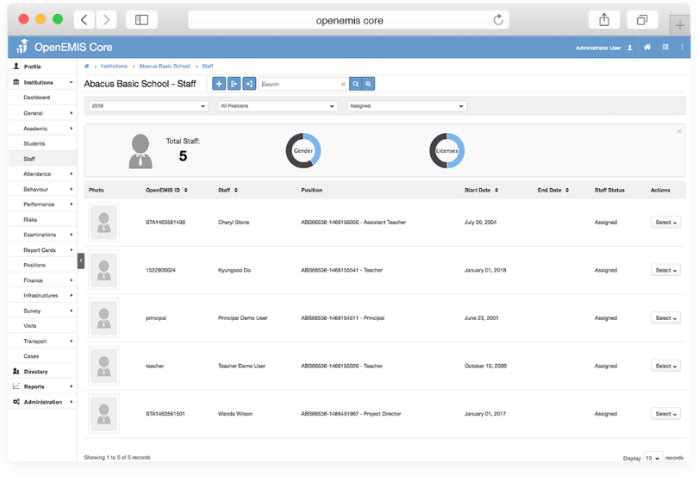Viewport: 699px width, 477px height.
Task: Sort by End Date column
Action: point(553,190)
